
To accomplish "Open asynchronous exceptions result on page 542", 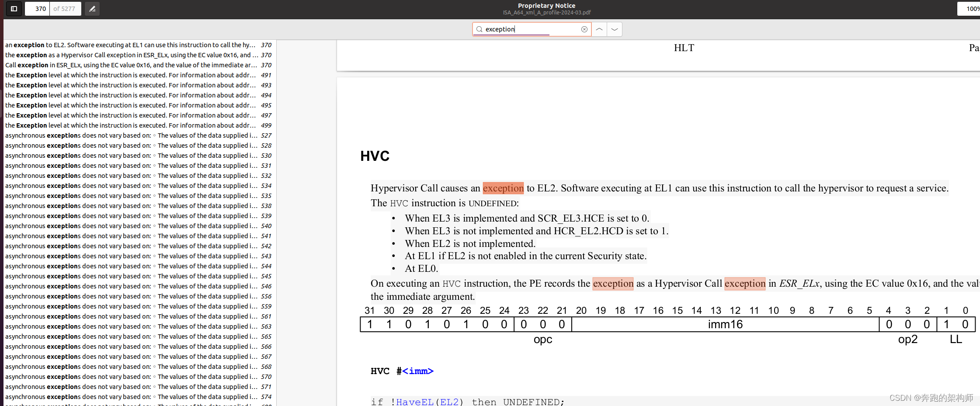I will tap(139, 246).
